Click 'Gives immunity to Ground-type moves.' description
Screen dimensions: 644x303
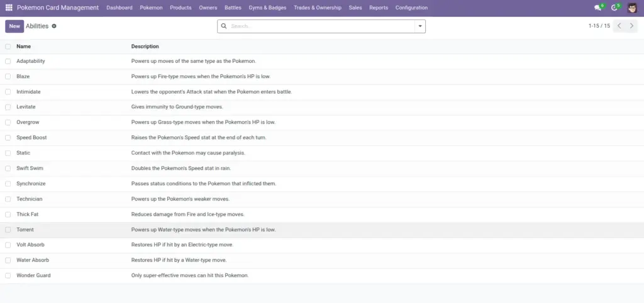click(177, 107)
